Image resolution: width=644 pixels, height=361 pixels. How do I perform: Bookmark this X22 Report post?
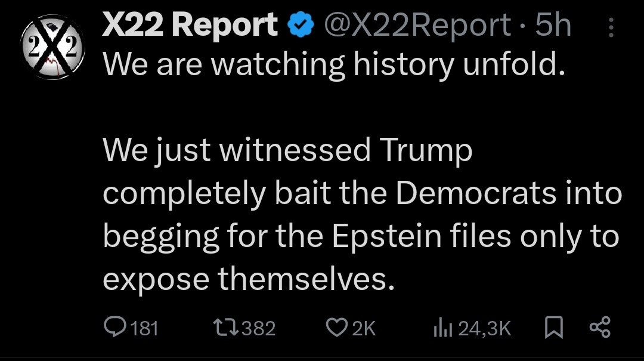click(554, 328)
